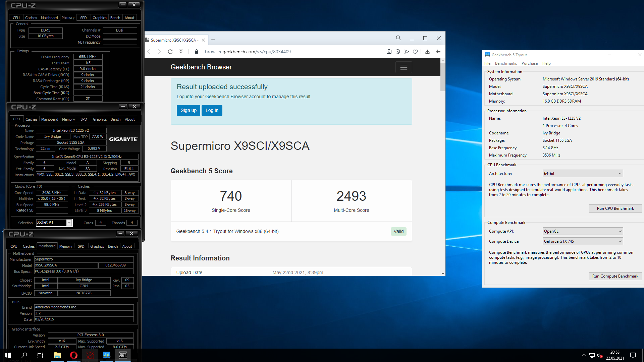
Task: Click the Log in button
Action: (x=212, y=110)
